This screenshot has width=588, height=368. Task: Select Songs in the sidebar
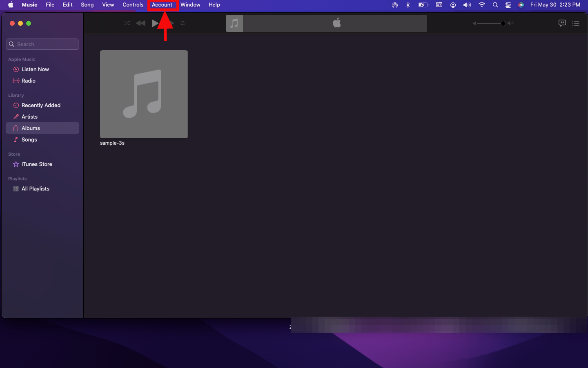(29, 140)
